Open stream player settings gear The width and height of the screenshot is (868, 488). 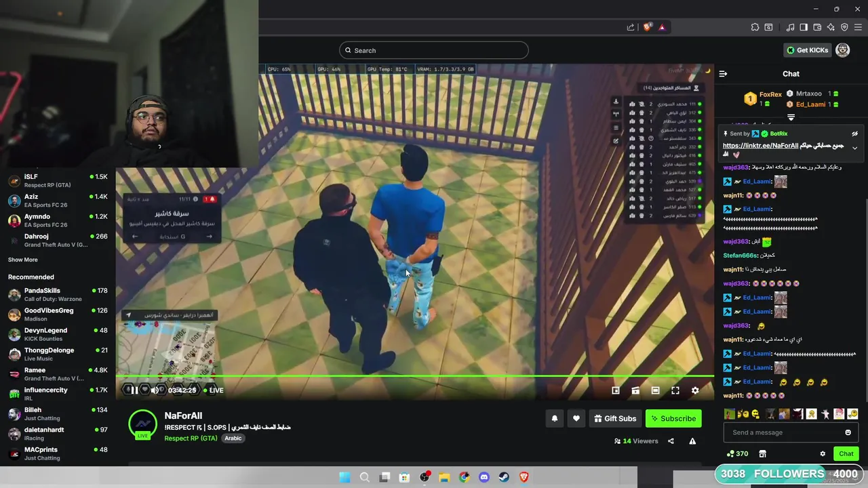695,390
